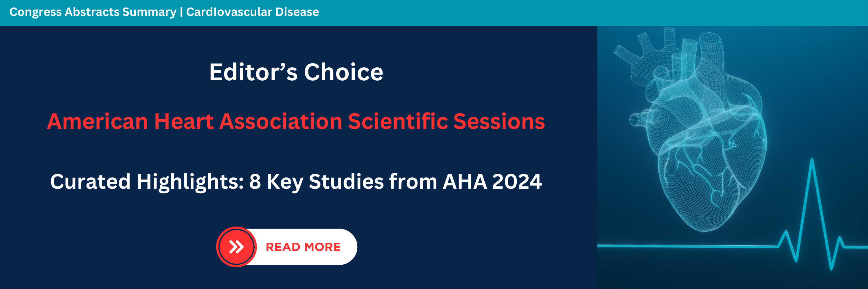Open American Heart Association Scientific Sessions title
The width and height of the screenshot is (868, 289).
pos(296,121)
